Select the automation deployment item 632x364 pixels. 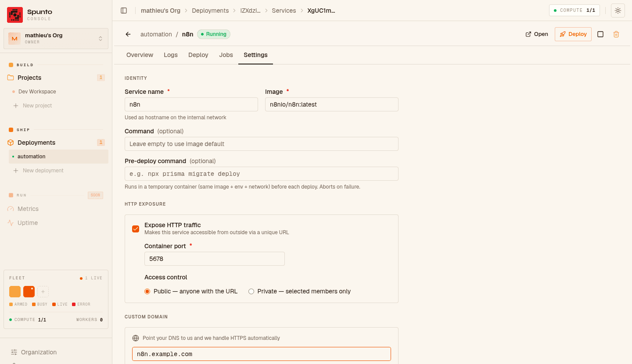pyautogui.click(x=58, y=157)
